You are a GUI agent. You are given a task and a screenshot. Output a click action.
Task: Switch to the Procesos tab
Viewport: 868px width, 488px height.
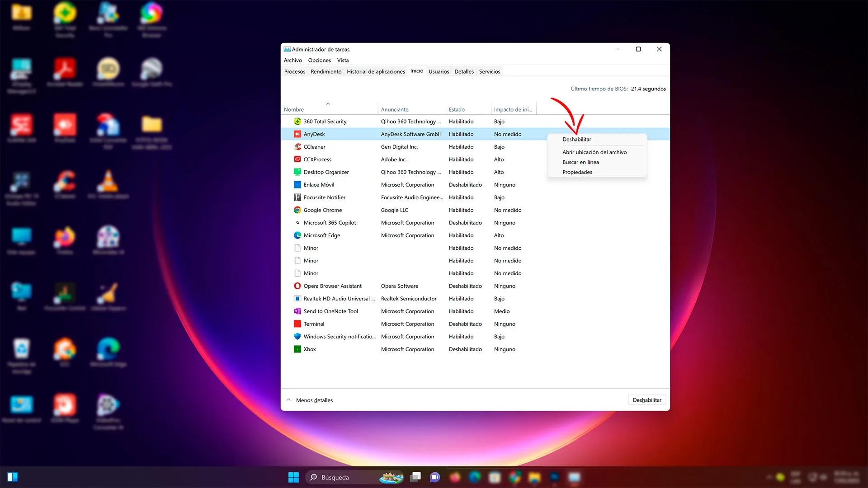(295, 72)
